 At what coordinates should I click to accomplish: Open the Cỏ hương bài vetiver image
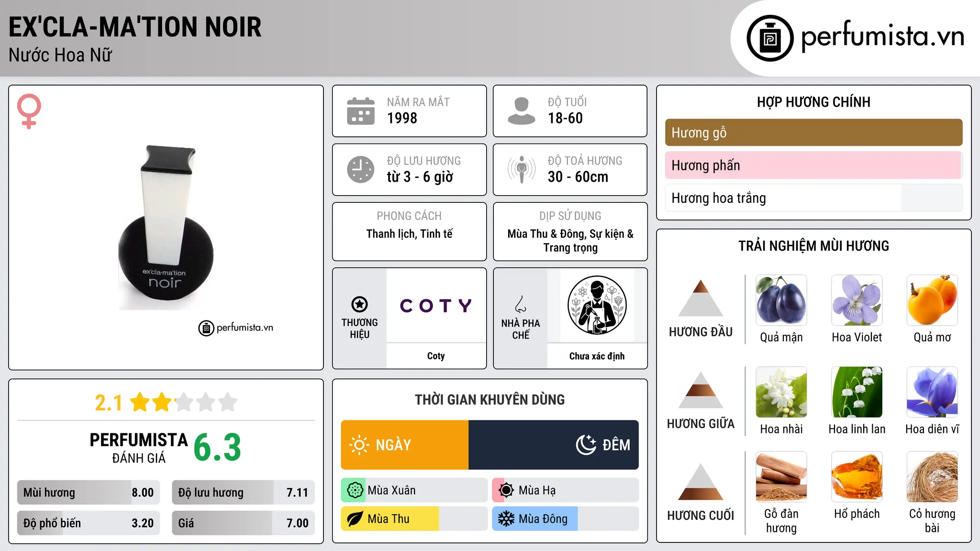(x=932, y=477)
